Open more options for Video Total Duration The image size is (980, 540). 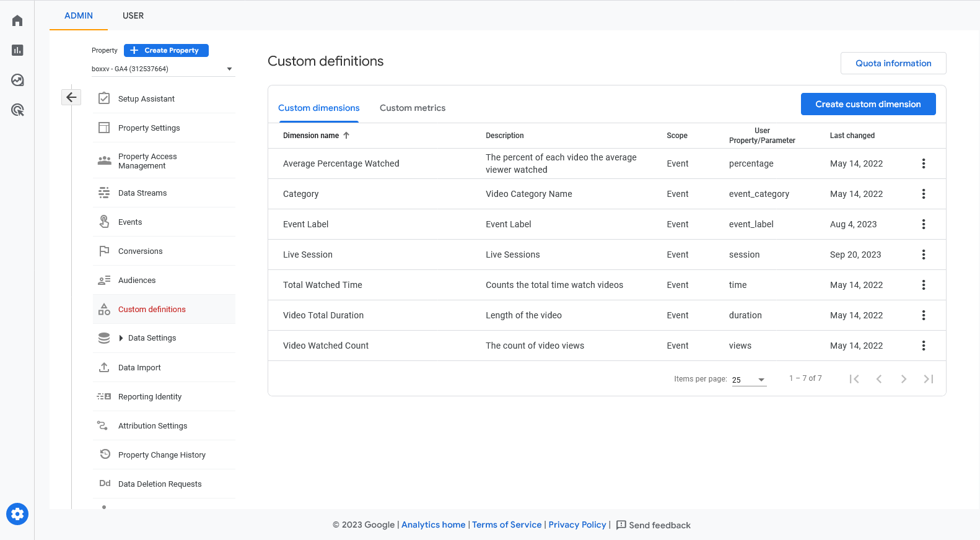click(924, 315)
